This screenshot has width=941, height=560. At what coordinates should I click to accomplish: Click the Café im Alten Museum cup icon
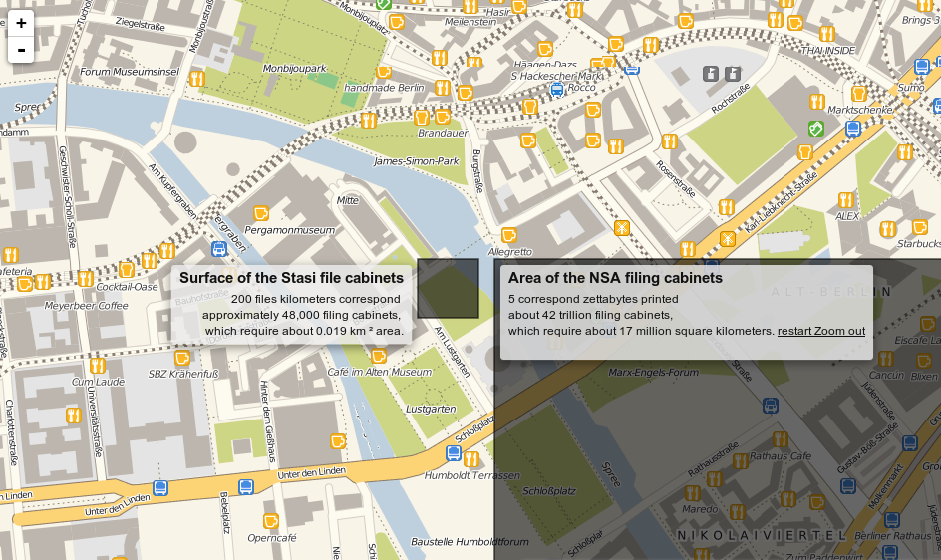click(379, 356)
